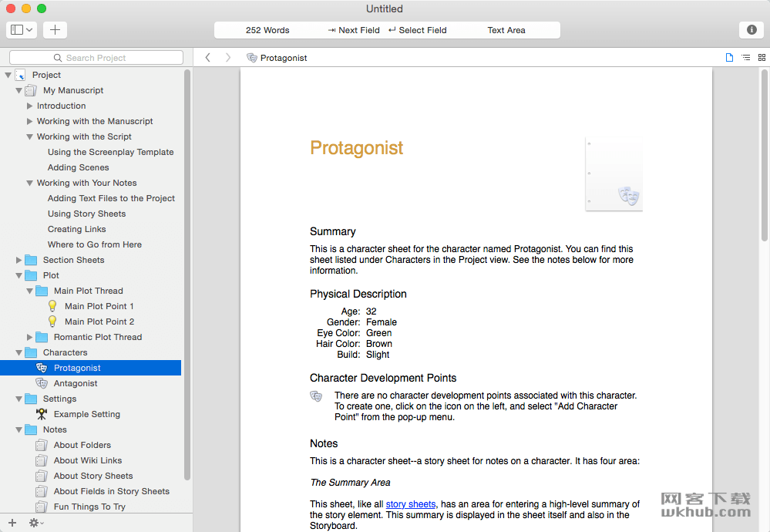Go back with the left chevron

pos(208,58)
